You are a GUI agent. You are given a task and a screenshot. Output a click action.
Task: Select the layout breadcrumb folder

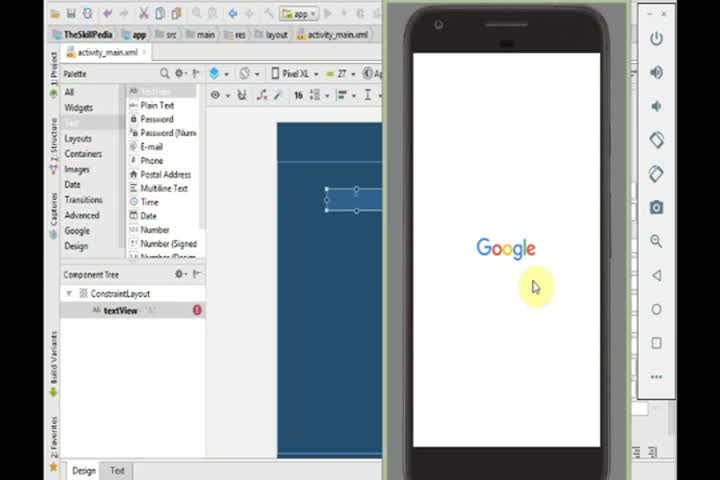point(271,34)
